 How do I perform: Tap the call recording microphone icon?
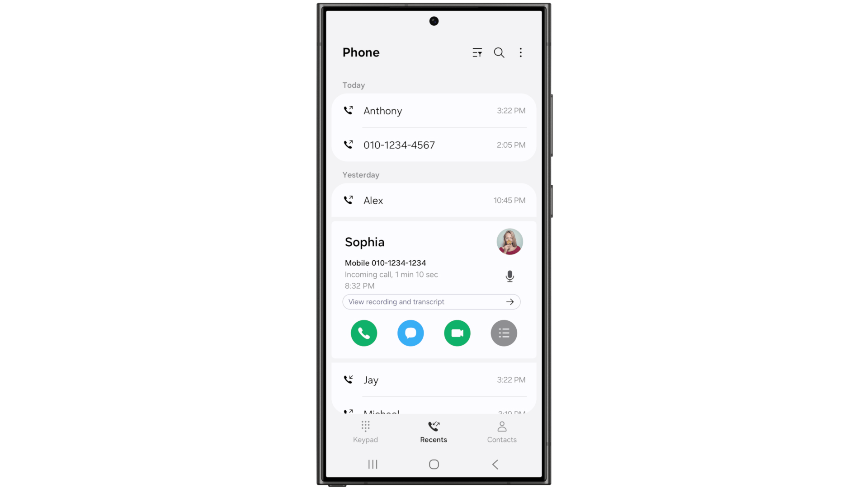tap(509, 276)
